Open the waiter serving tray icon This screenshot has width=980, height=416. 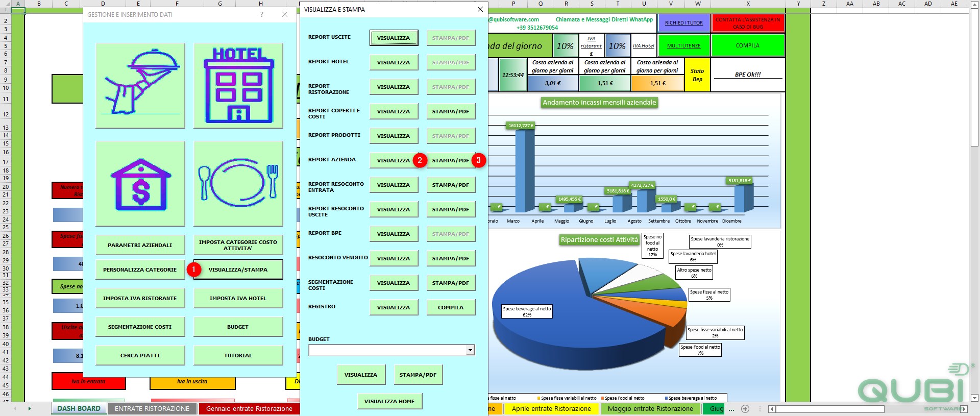point(140,85)
